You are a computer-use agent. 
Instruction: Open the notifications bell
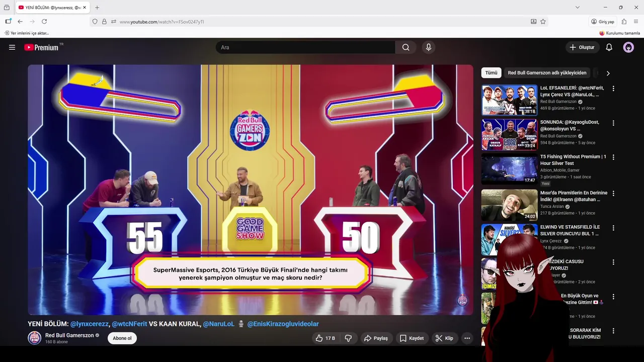(x=609, y=47)
